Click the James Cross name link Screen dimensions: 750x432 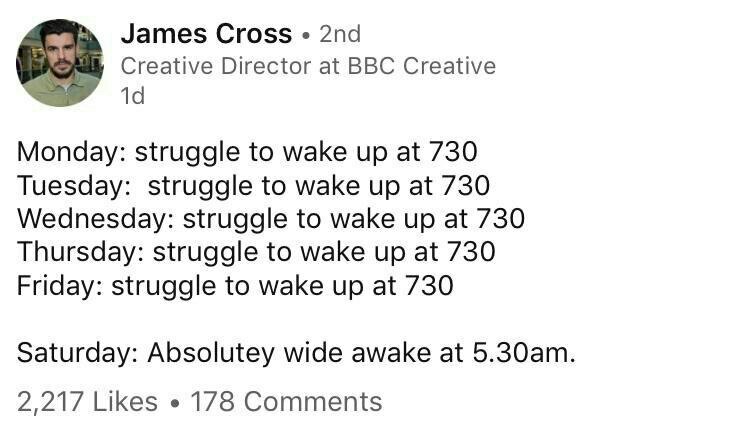tap(206, 34)
